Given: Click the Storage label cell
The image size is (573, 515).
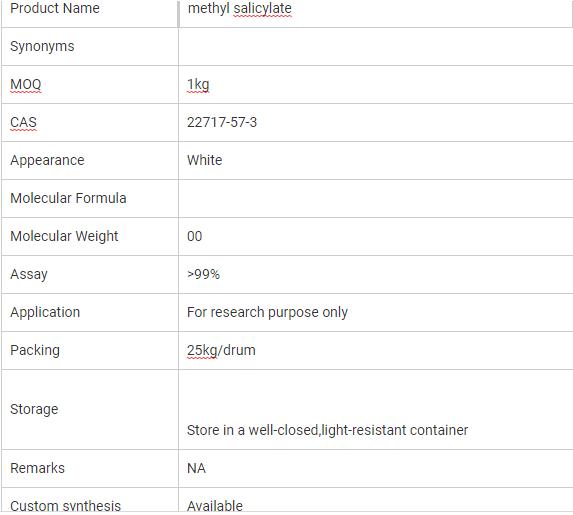Looking at the screenshot, I should point(90,409).
